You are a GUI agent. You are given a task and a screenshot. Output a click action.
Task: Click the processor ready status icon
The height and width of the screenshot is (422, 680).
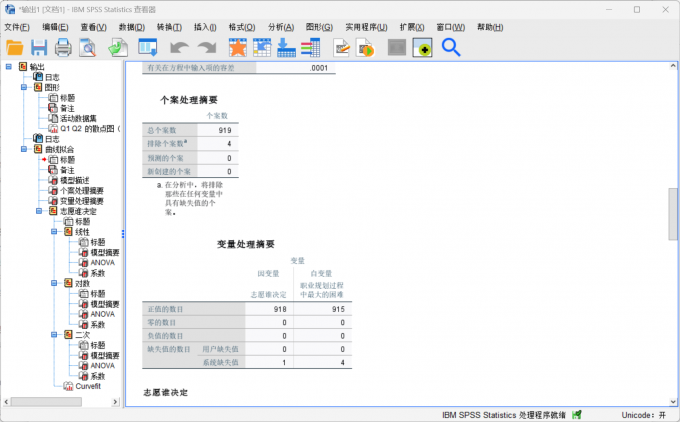[x=577, y=415]
